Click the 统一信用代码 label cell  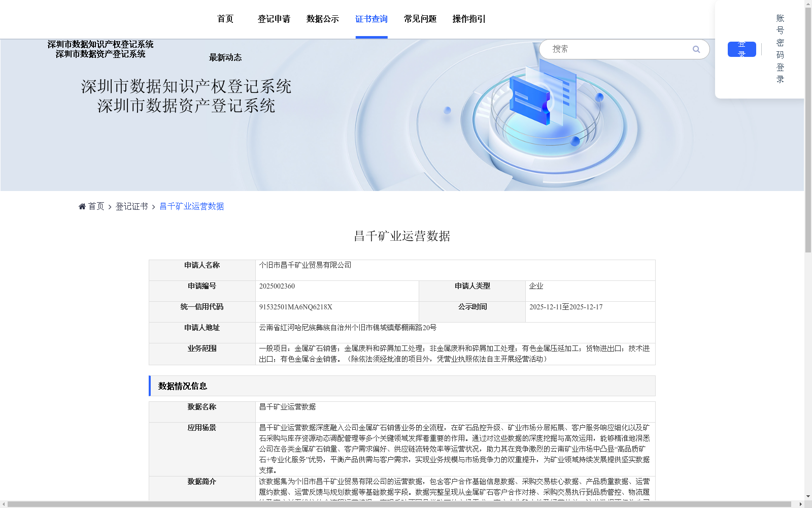[202, 312]
